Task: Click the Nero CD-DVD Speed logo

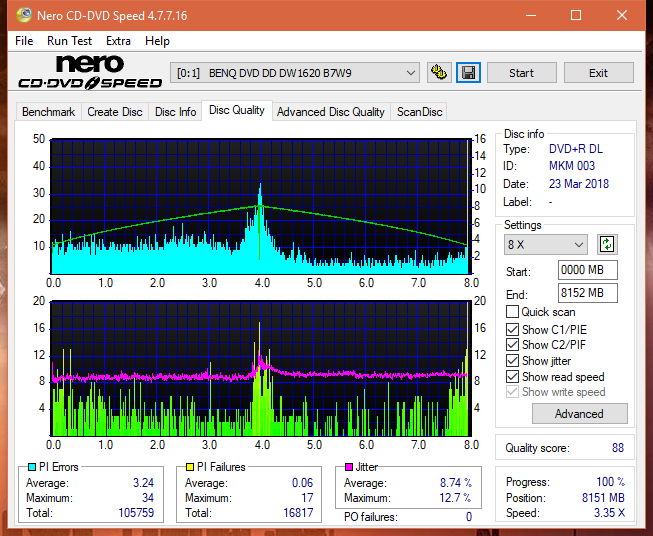Action: click(90, 72)
